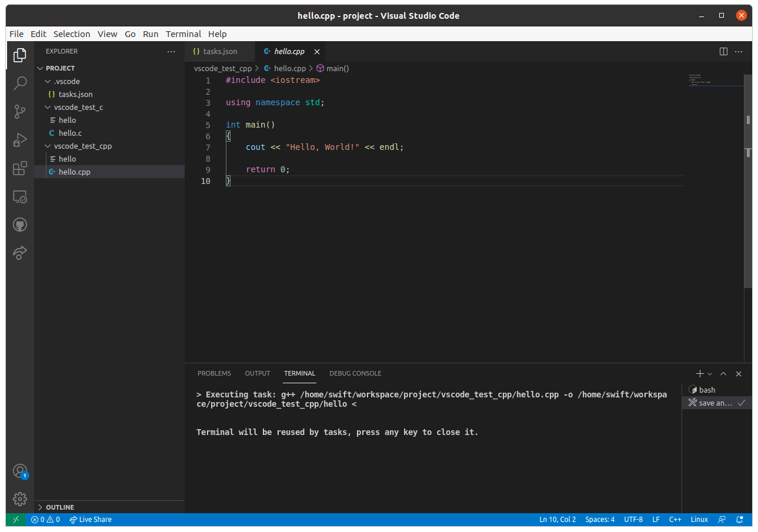Select the TERMINAL panel tab
The width and height of the screenshot is (758, 532).
tap(300, 373)
